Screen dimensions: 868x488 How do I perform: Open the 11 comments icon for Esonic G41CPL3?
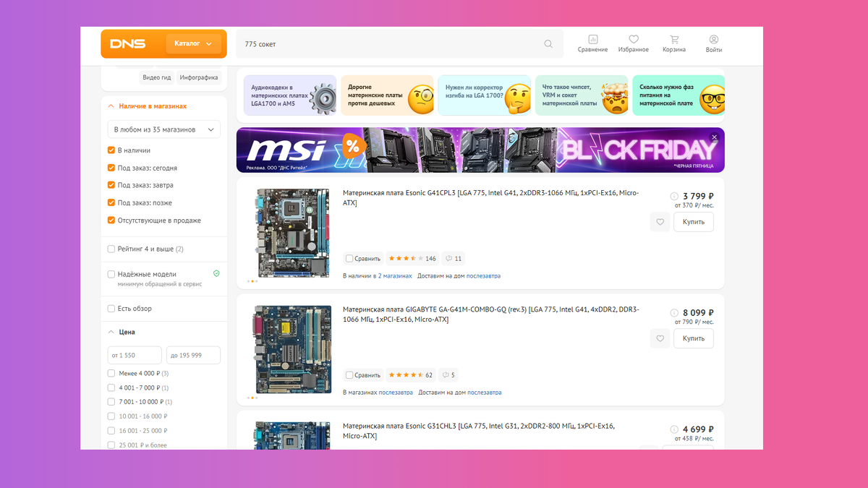454,258
